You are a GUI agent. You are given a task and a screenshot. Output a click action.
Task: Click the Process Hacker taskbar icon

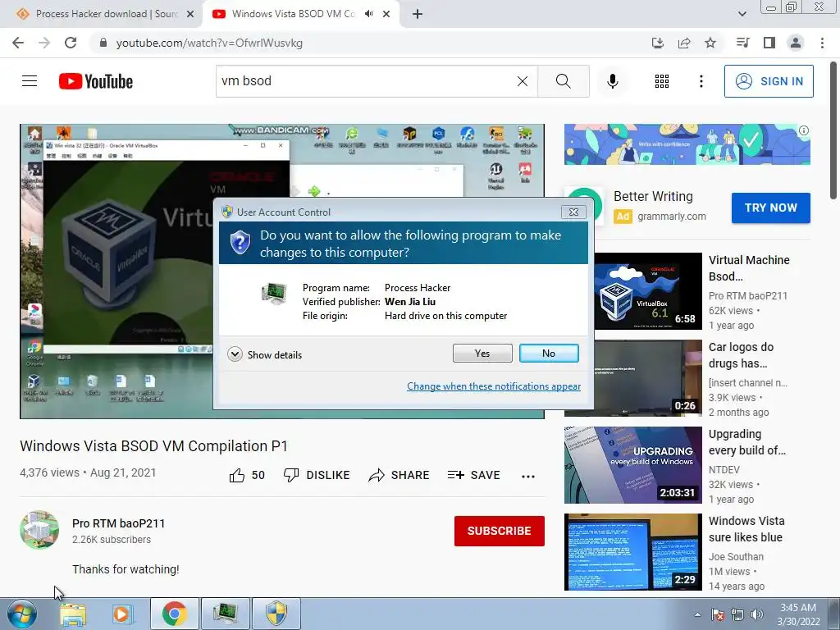[x=225, y=614]
